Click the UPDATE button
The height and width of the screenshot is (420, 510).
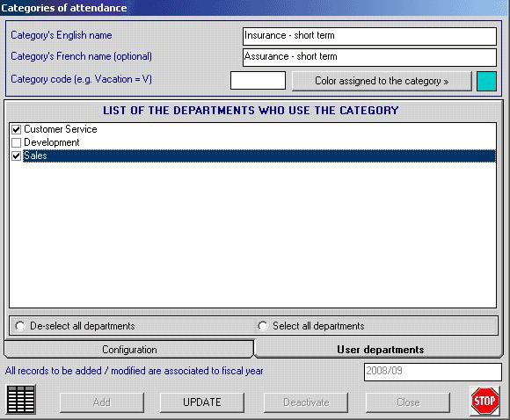coord(202,402)
